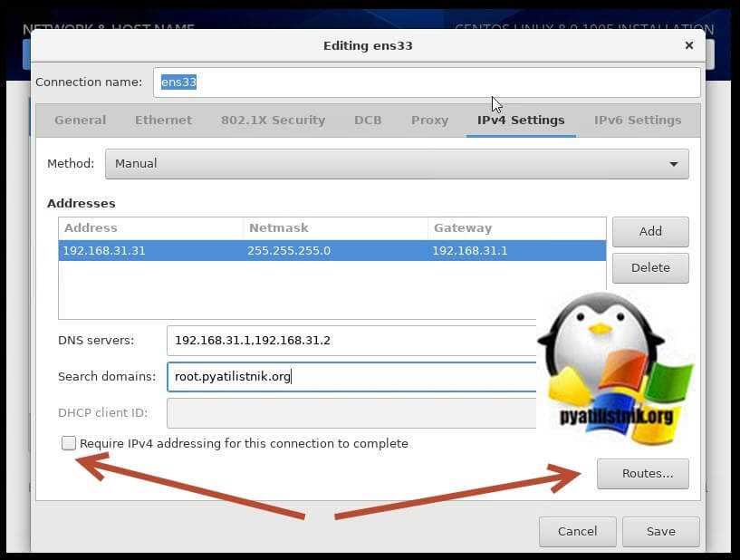
Task: Switch to the IPv6 Settings tab
Action: (637, 120)
